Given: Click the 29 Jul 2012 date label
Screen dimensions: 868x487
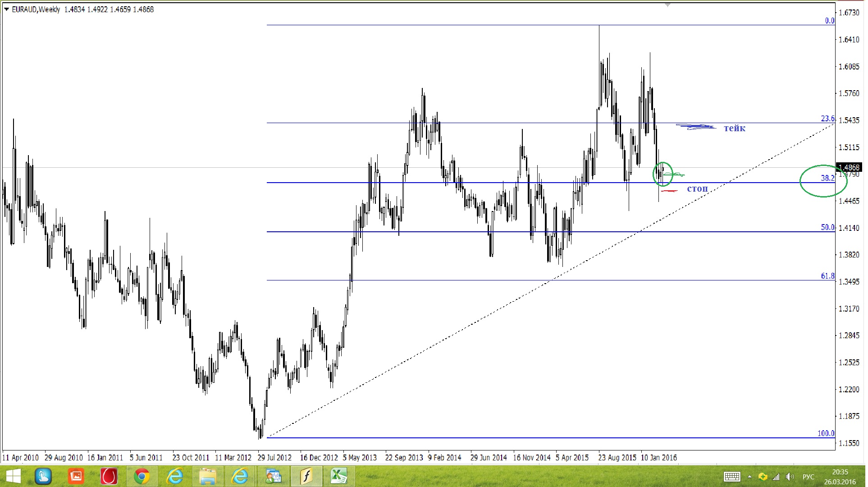Looking at the screenshot, I should point(274,458).
